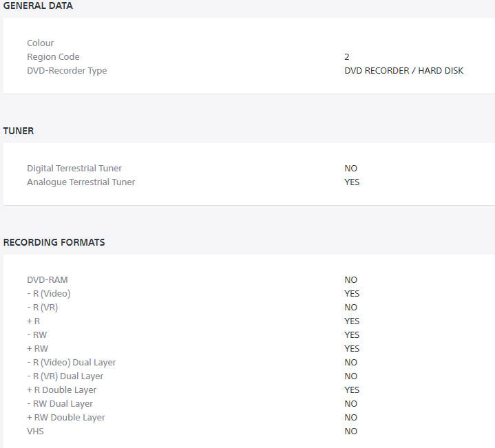
Task: Select the - R (Video) label
Action: point(49,294)
